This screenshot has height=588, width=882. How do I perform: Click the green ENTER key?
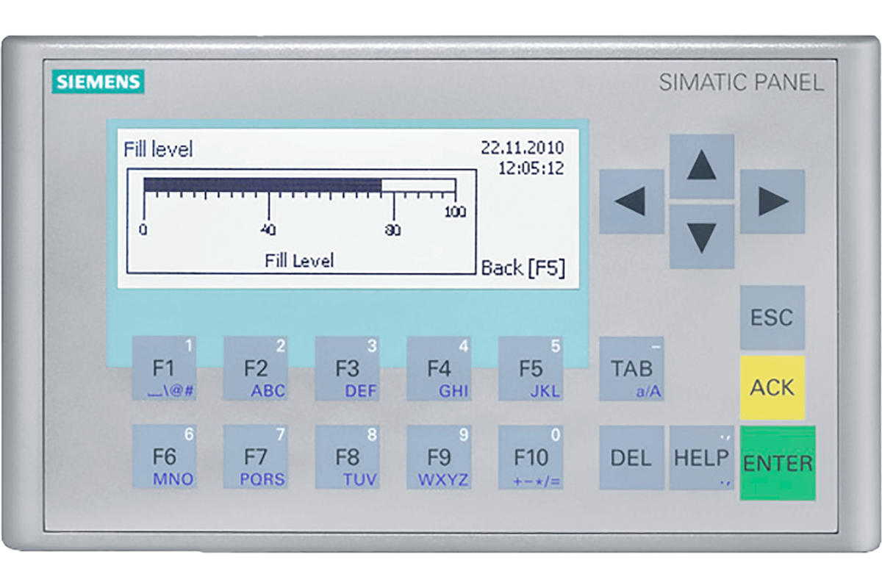click(778, 463)
